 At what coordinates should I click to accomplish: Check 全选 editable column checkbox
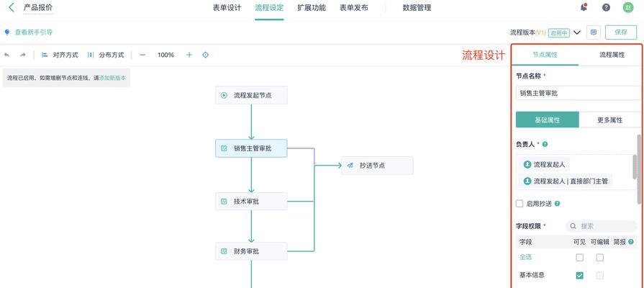[x=600, y=258]
